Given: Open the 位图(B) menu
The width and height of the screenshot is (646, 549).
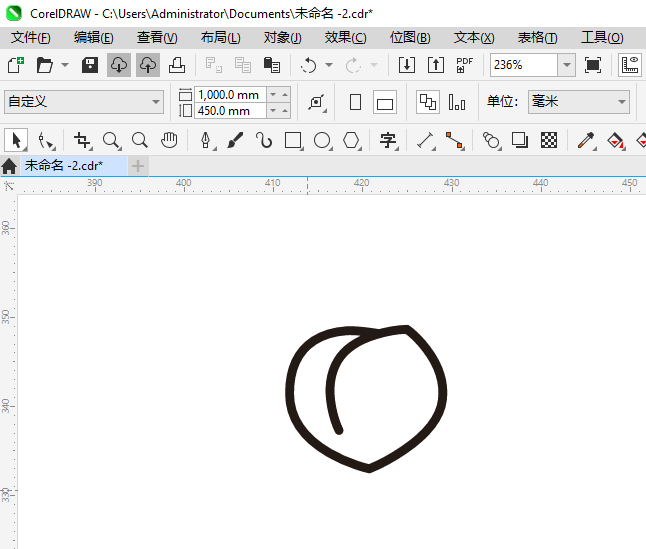Looking at the screenshot, I should point(410,37).
